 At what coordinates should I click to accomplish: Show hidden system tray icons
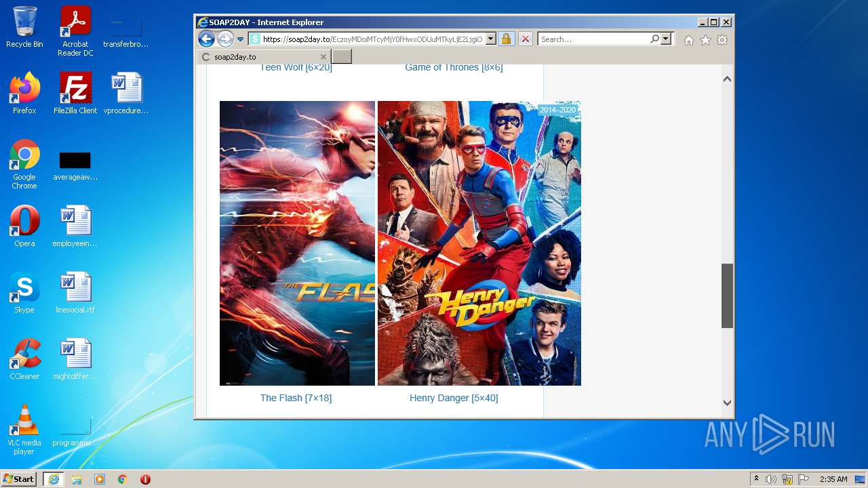[x=756, y=479]
